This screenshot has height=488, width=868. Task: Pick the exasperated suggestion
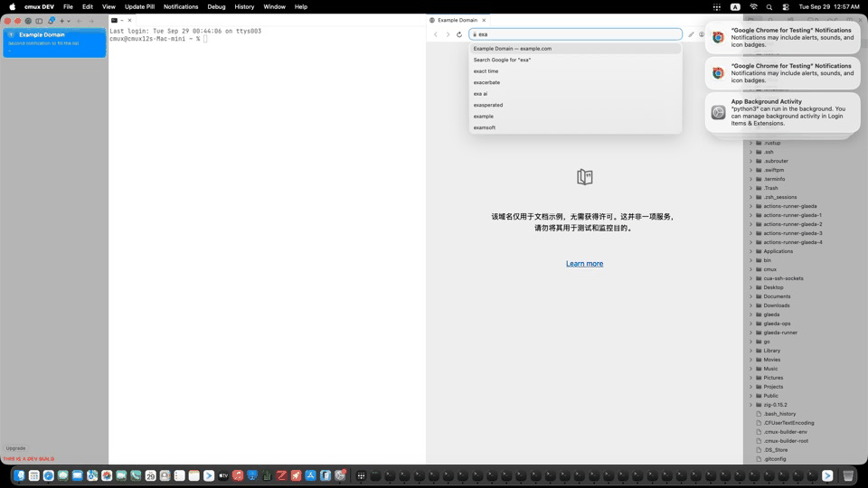tap(575, 105)
